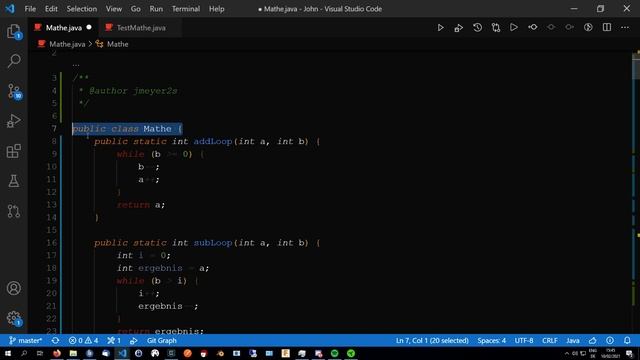Screen dimensions: 640x360
Task: Open Git Graph from status bar
Action: point(162,340)
